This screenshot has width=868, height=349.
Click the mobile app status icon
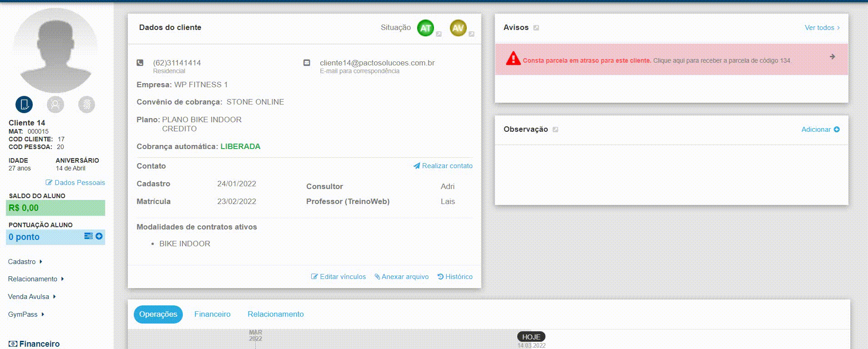click(x=24, y=105)
